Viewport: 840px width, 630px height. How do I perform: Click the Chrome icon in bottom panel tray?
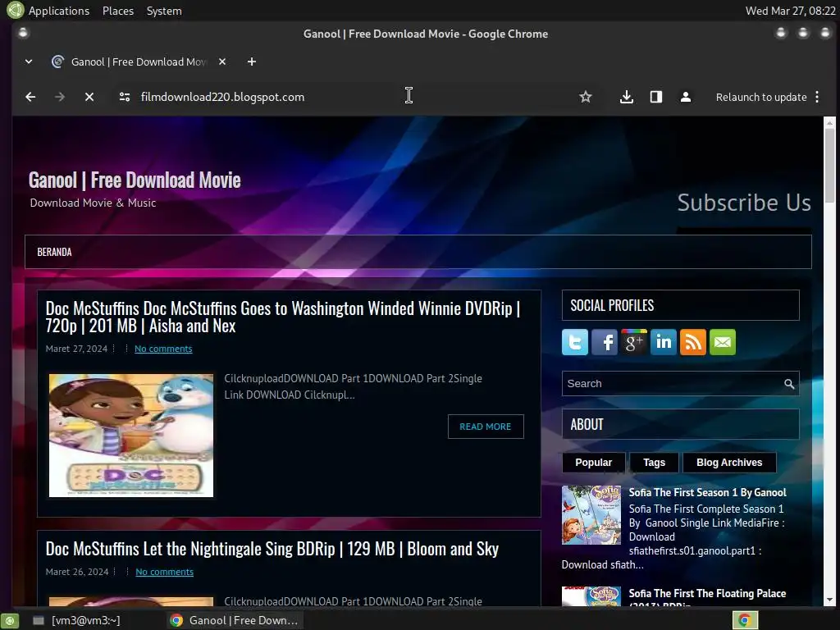tap(745, 620)
